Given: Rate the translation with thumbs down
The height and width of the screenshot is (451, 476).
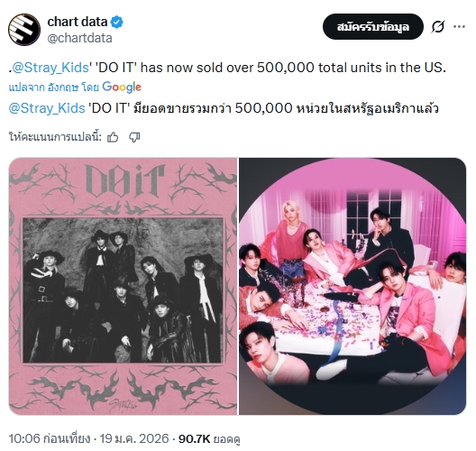Looking at the screenshot, I should click(x=134, y=137).
